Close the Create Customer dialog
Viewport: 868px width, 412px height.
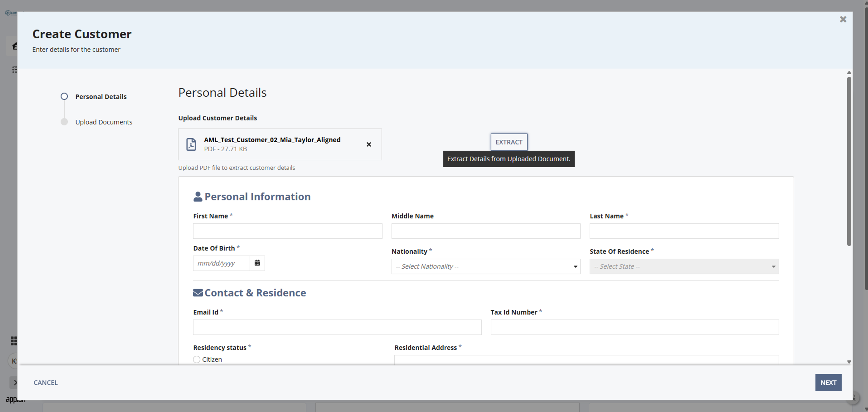point(843,19)
